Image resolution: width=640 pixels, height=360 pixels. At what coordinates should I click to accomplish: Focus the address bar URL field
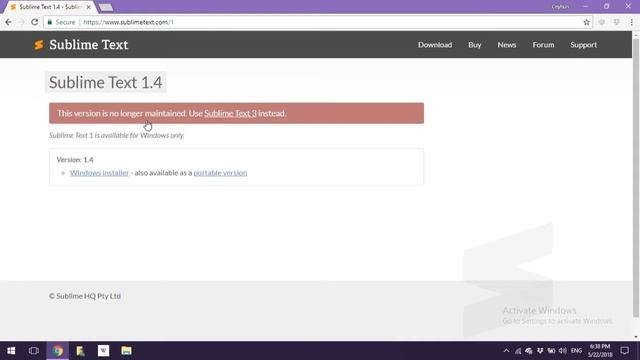[x=318, y=22]
